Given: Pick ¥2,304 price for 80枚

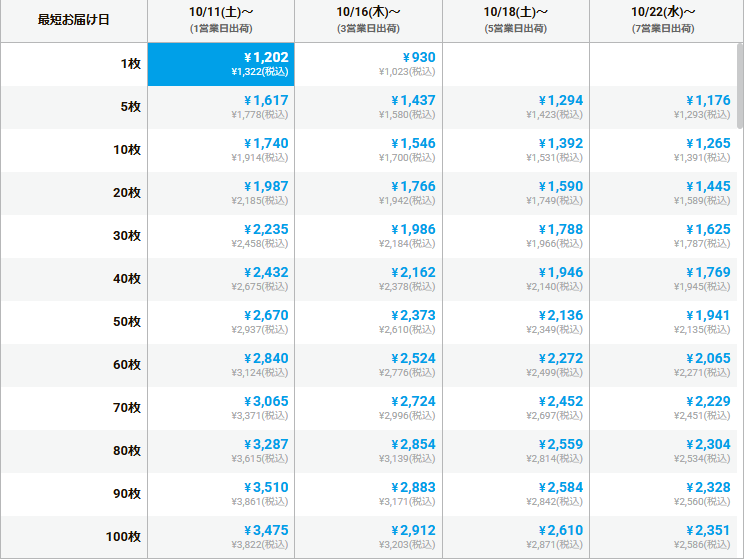Looking at the screenshot, I should click(663, 451).
